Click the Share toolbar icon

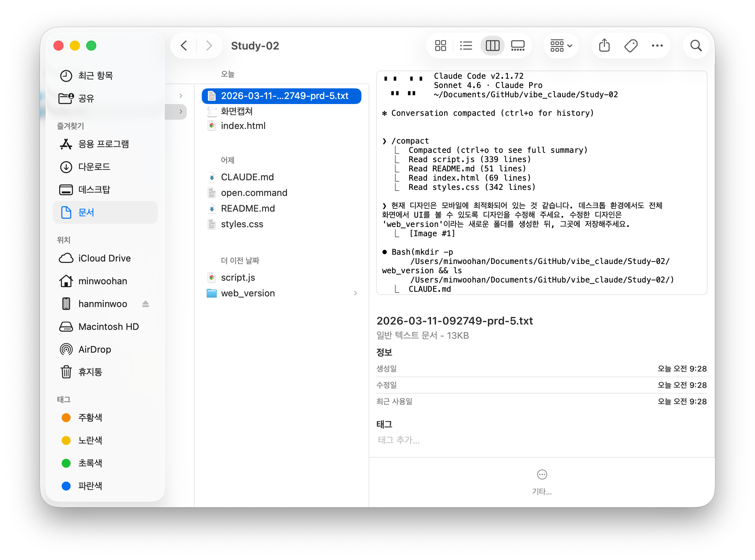point(604,46)
